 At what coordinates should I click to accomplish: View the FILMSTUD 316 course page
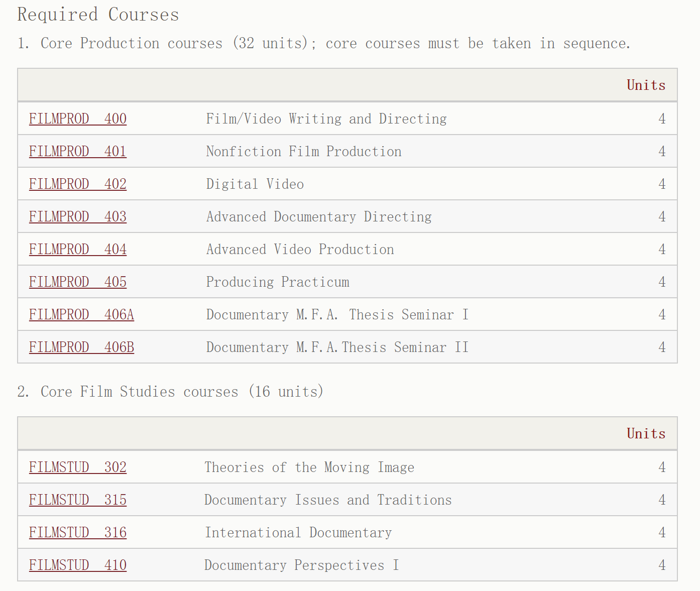[x=78, y=533]
